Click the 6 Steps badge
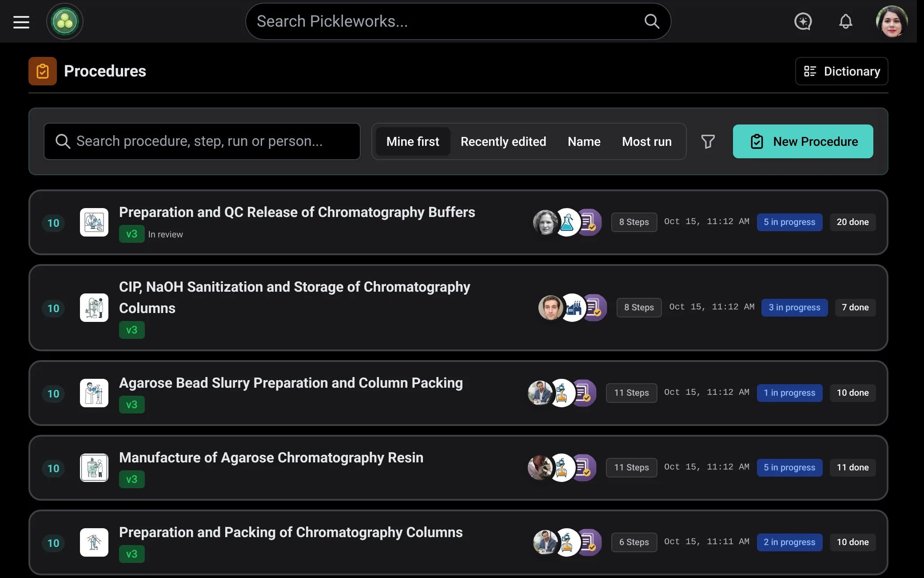The width and height of the screenshot is (924, 578). (x=634, y=542)
